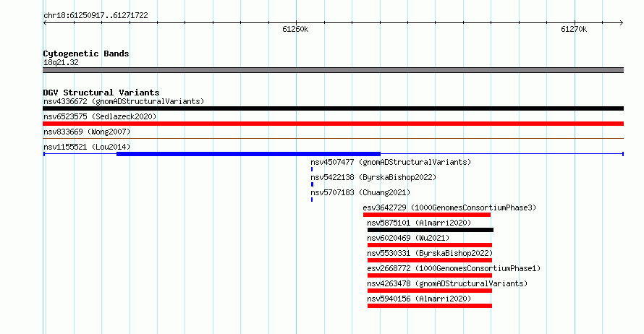The image size is (644, 334).
Task: Click the thick blue nsv1155521 variant bar
Action: pyautogui.click(x=248, y=154)
